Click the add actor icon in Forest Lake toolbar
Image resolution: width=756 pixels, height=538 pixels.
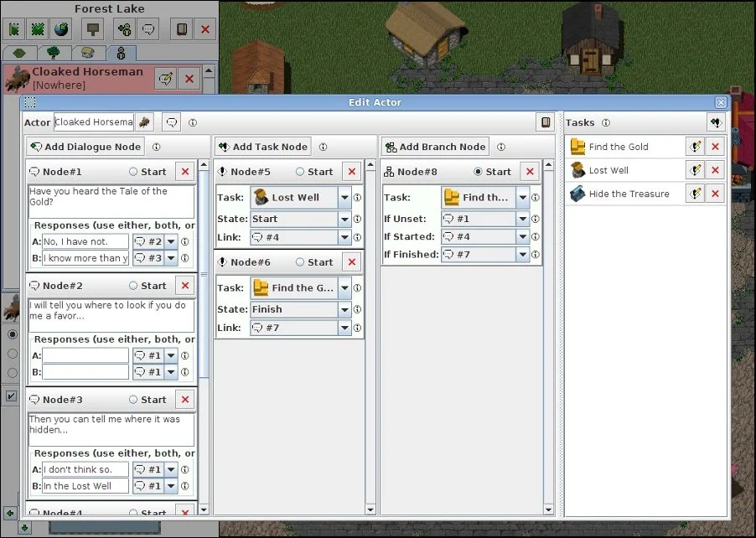(x=124, y=29)
